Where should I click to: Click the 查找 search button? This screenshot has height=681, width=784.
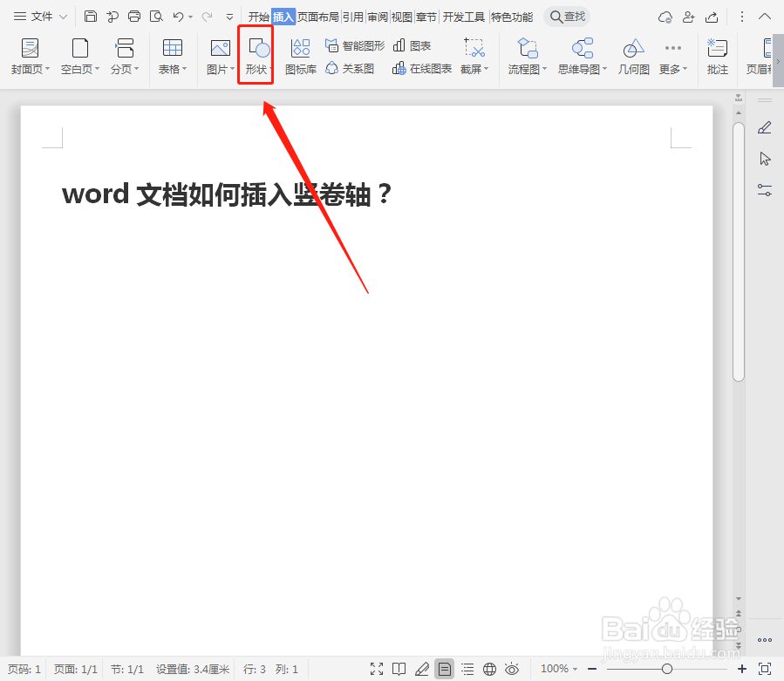[566, 15]
